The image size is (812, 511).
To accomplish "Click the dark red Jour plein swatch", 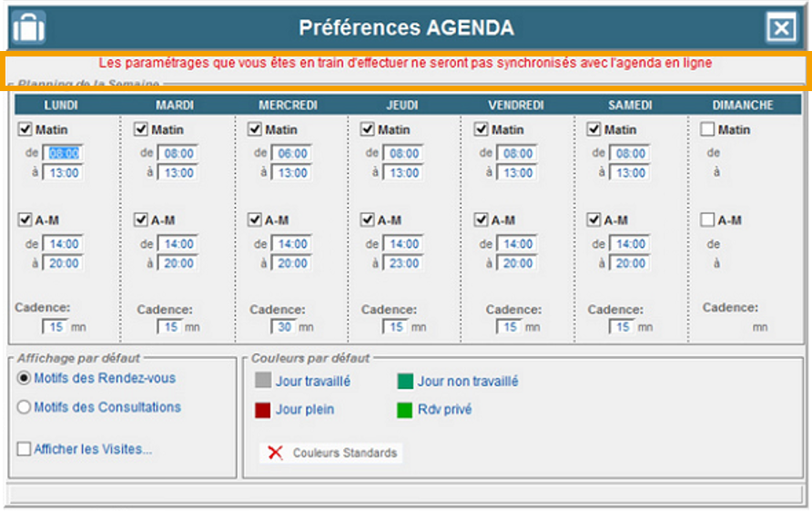I will click(x=263, y=410).
